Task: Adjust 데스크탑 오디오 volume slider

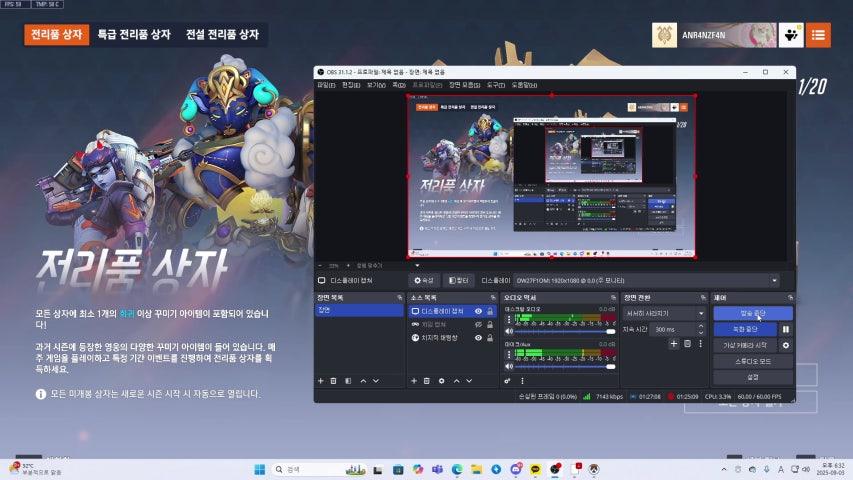Action: (565, 331)
